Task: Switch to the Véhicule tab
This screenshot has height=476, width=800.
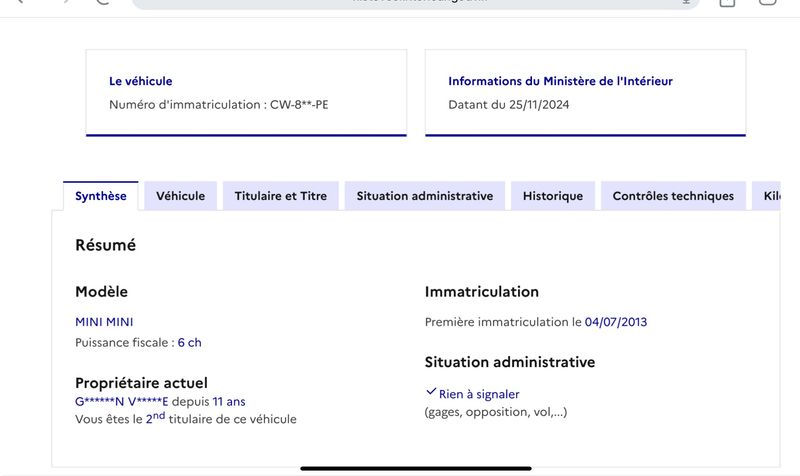Action: pos(181,196)
